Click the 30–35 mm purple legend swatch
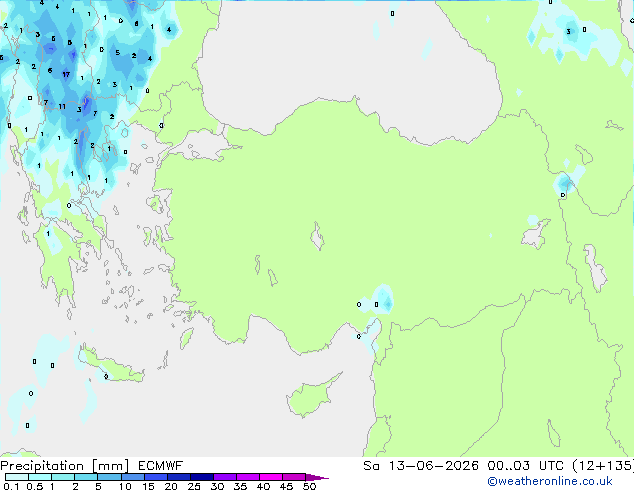 (x=225, y=477)
